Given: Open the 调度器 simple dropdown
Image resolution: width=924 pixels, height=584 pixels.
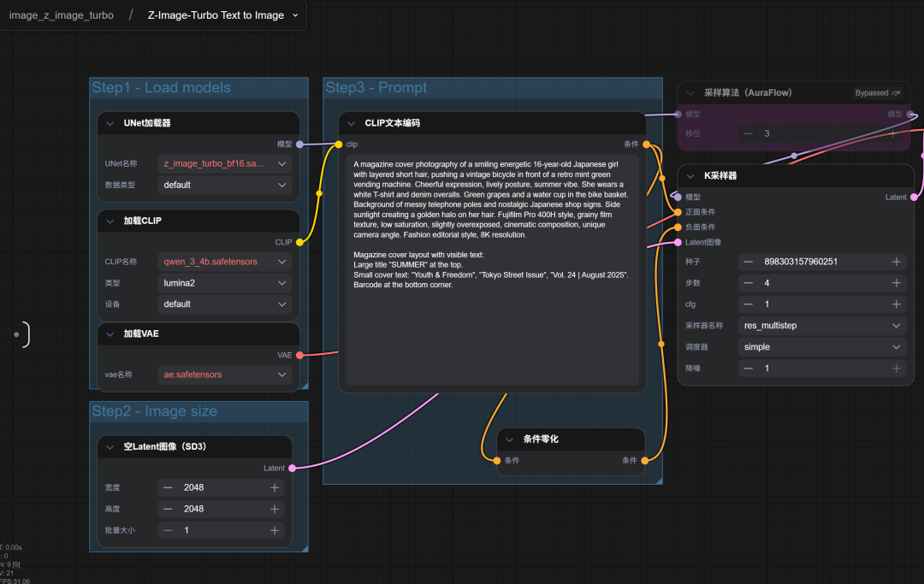Looking at the screenshot, I should (x=821, y=347).
